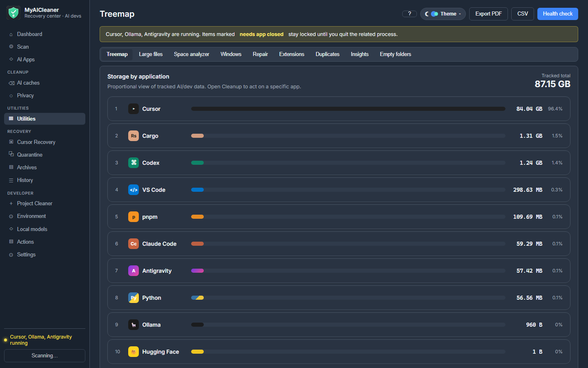The width and height of the screenshot is (588, 368).
Task: Click the Cargo Rs icon
Action: pyautogui.click(x=134, y=136)
